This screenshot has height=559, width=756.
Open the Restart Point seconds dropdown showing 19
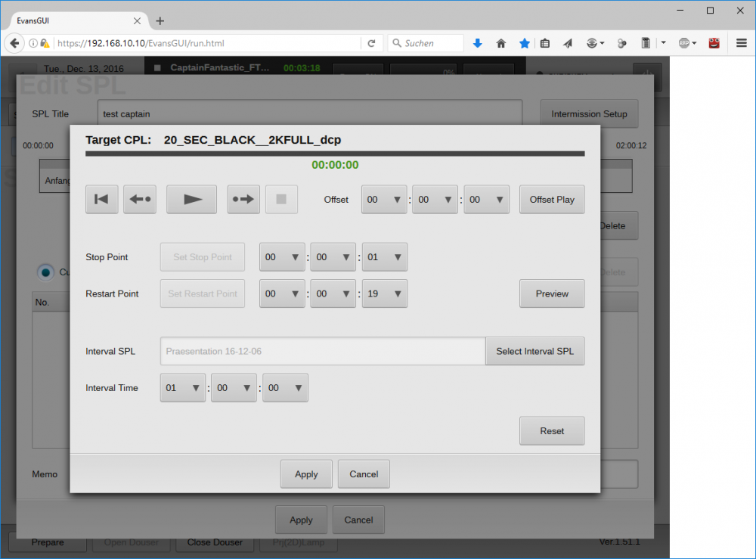tap(384, 293)
